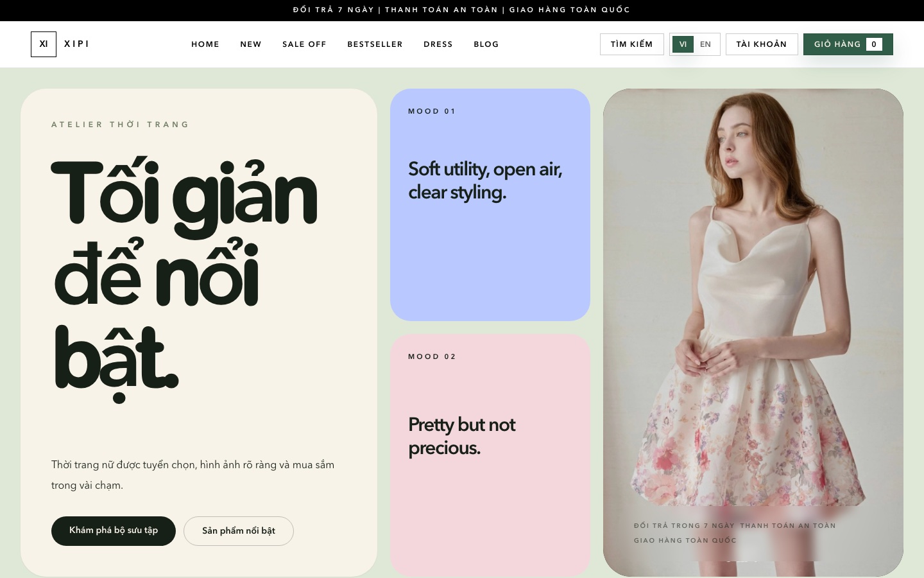Click Sản phẩm nổi bật button

[239, 531]
